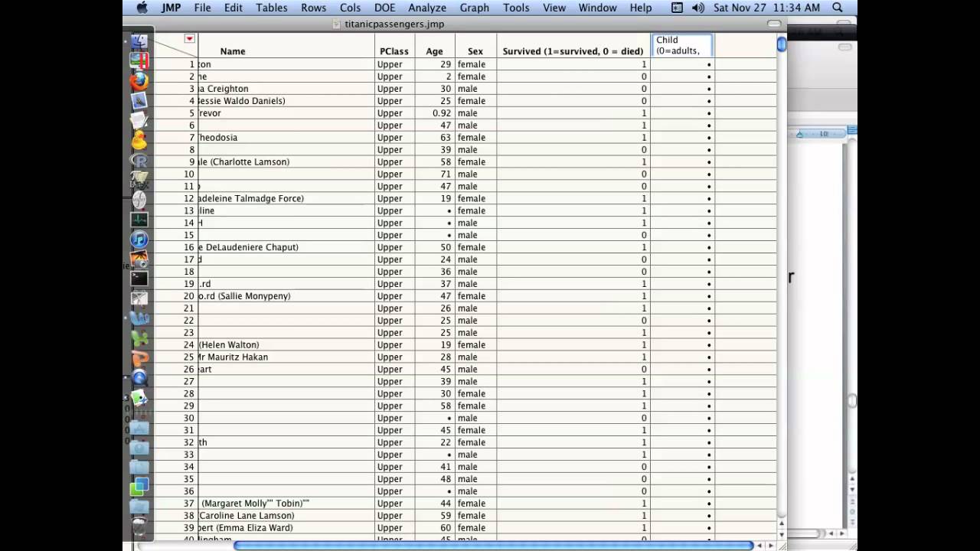Open the Apple menu
This screenshot has height=551, width=980.
142,8
